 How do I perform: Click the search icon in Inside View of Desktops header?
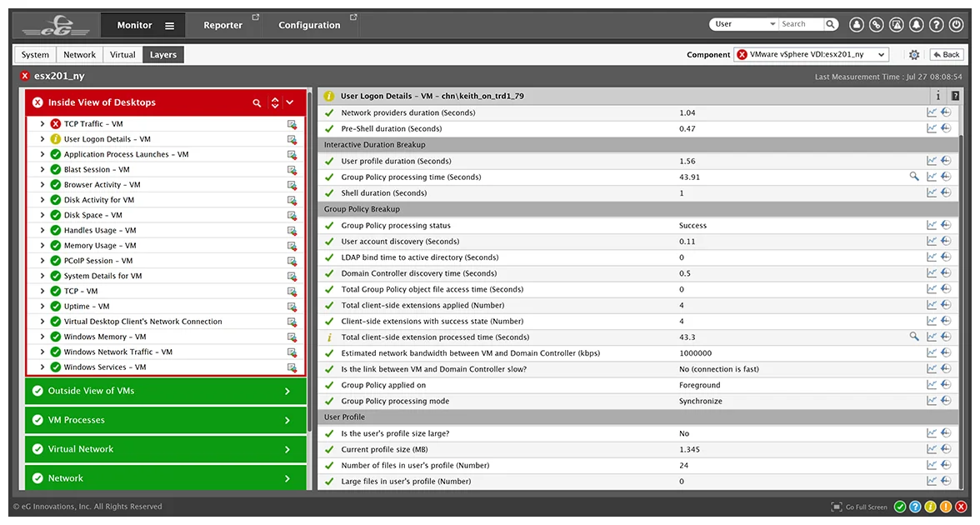click(257, 103)
